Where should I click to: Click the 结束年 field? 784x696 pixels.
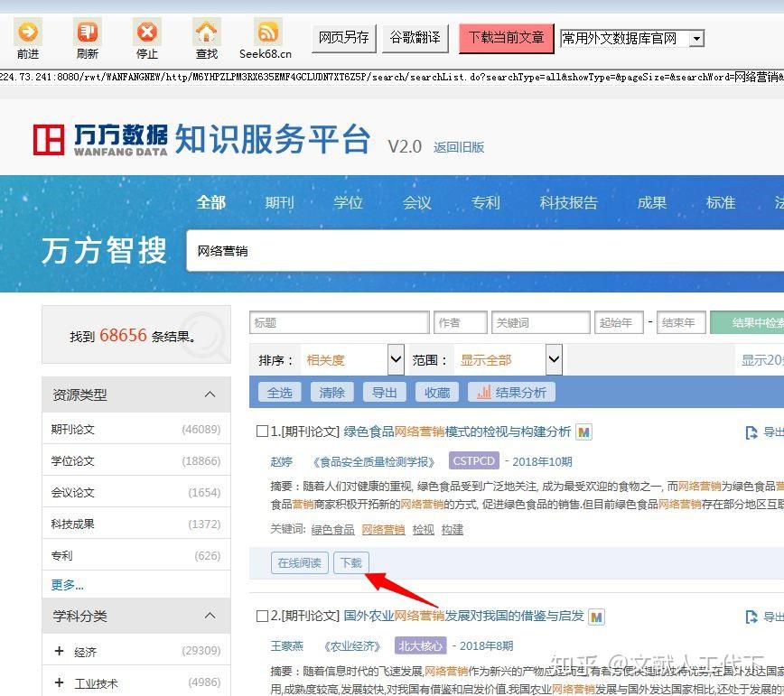(682, 323)
